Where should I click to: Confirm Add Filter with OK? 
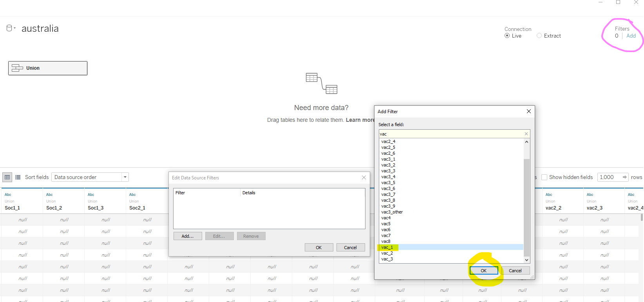click(484, 271)
